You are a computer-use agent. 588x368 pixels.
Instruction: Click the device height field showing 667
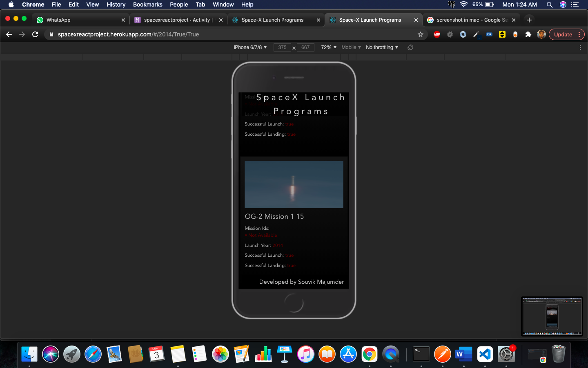click(305, 47)
